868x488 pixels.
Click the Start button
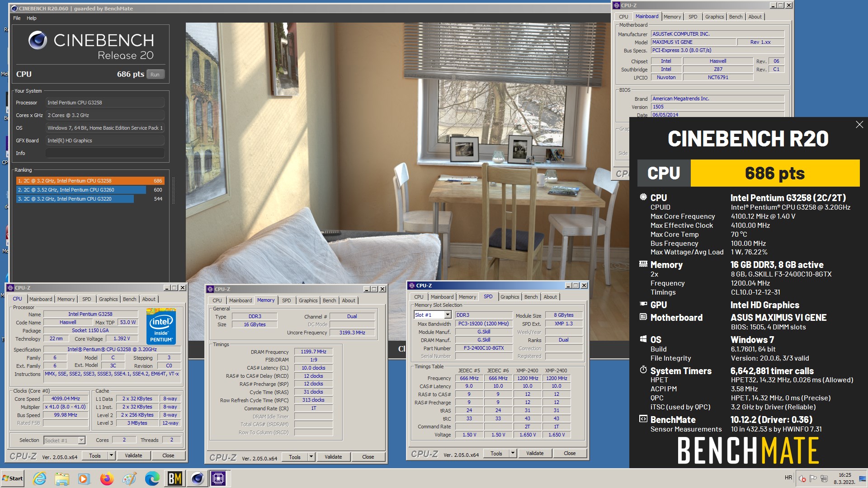pyautogui.click(x=12, y=479)
